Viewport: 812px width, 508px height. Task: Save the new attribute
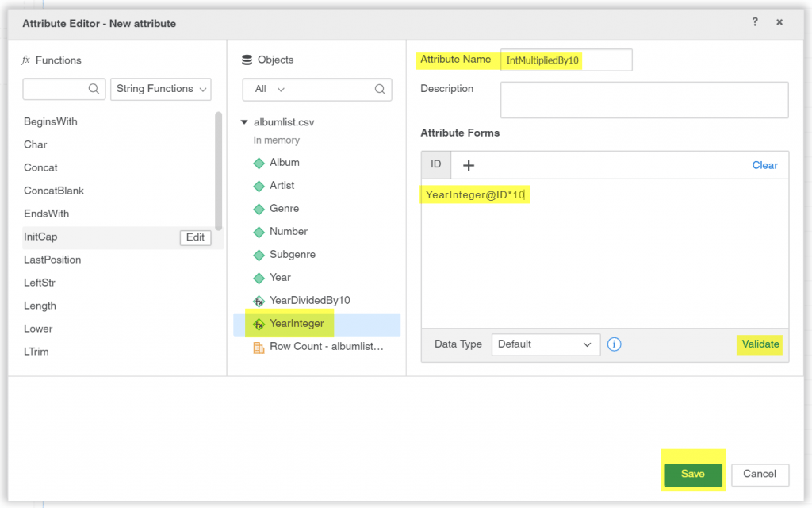(x=693, y=475)
